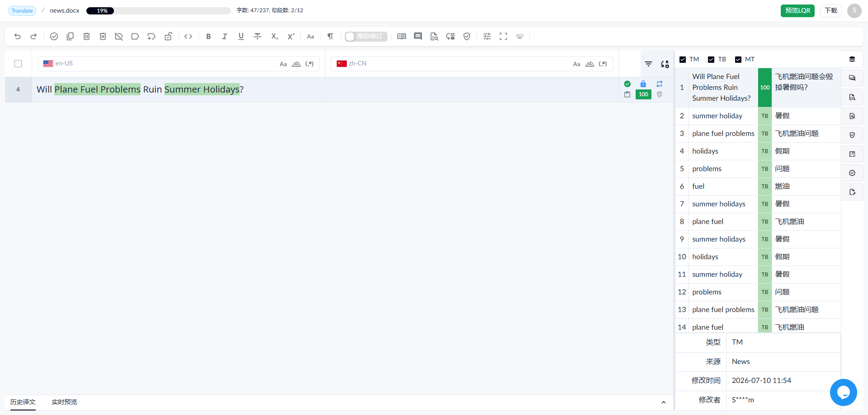Expand the bottom history panel chevron

click(x=663, y=402)
